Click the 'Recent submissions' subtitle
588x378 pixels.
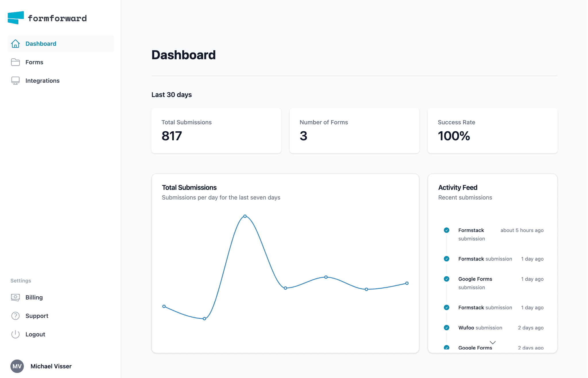tap(465, 197)
